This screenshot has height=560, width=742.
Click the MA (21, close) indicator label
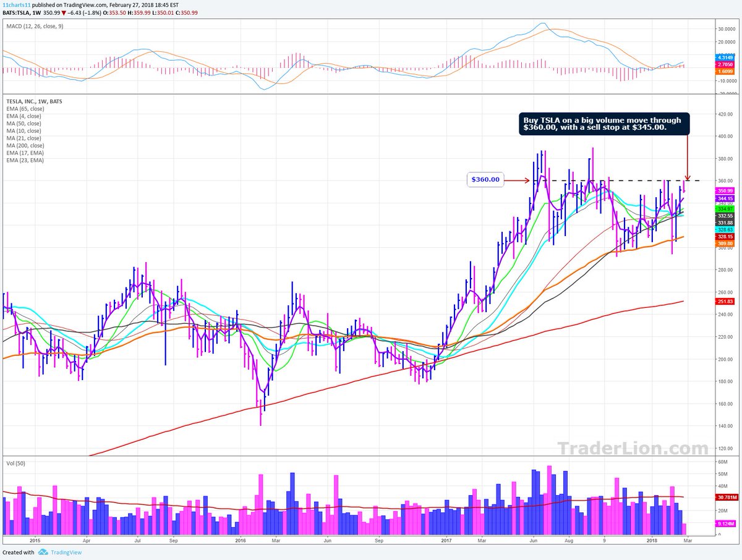click(23, 138)
